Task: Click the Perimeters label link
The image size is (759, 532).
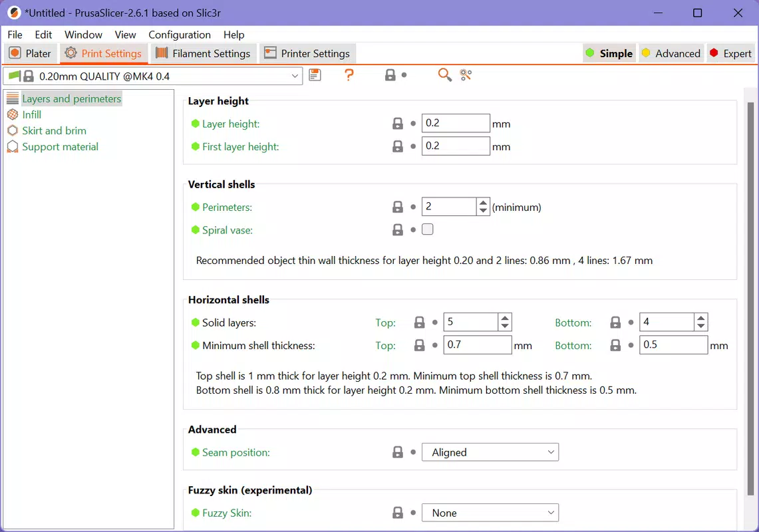Action: [227, 207]
